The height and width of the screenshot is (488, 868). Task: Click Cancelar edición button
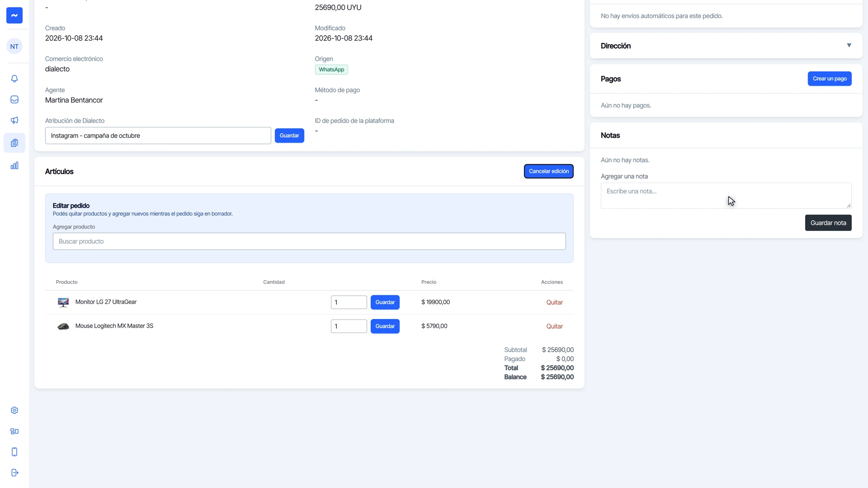tap(549, 171)
